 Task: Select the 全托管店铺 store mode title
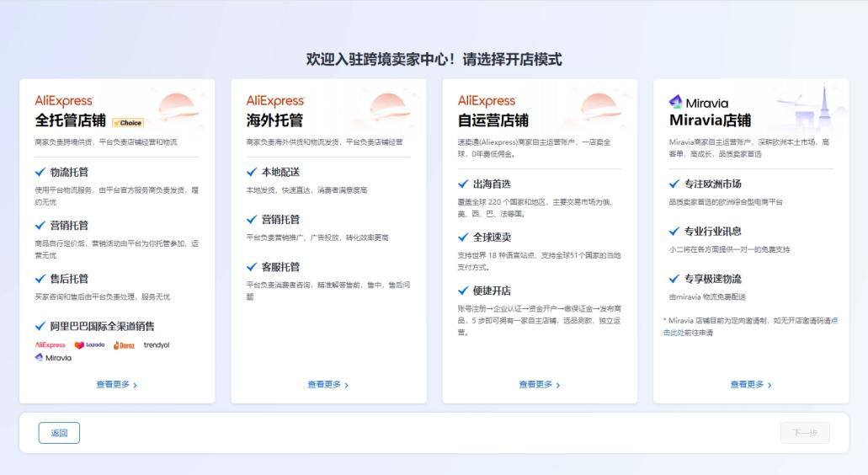point(71,120)
